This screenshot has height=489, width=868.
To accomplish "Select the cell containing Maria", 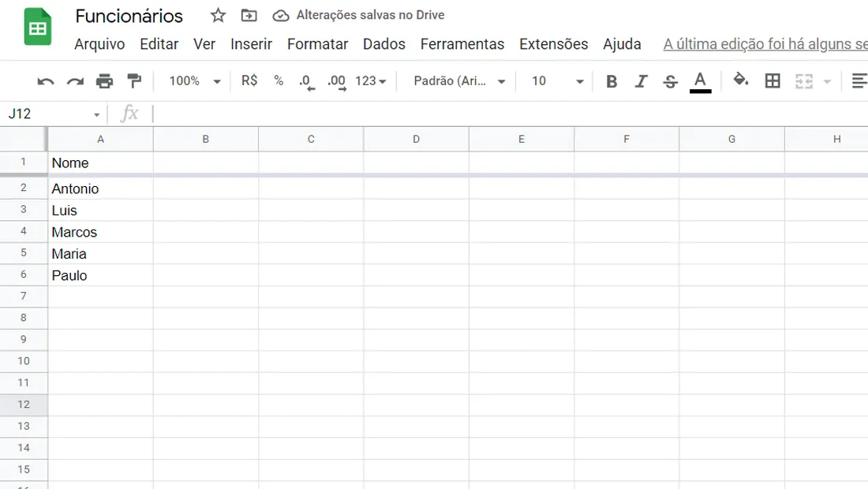I will [x=101, y=253].
